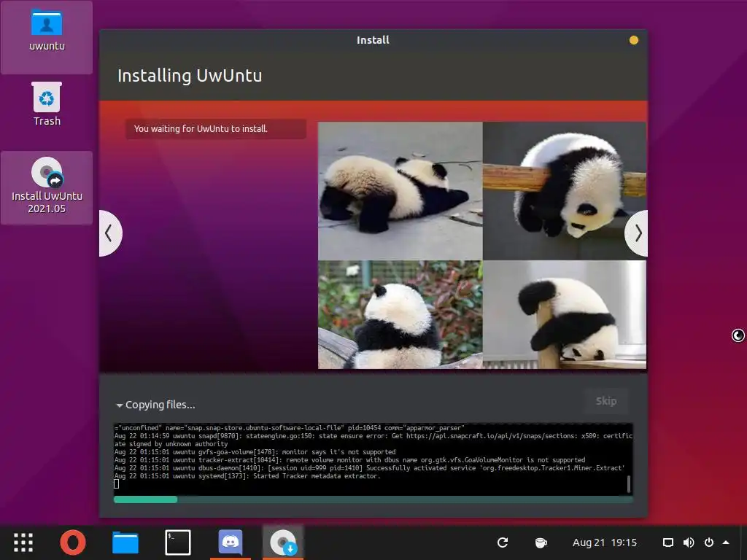This screenshot has height=560, width=747.
Task: Click the 'You waiting for UwUntu to install.' text
Action: [201, 128]
